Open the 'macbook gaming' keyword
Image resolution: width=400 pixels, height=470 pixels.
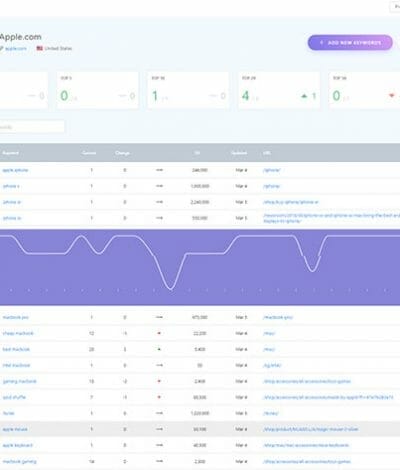pos(19,462)
